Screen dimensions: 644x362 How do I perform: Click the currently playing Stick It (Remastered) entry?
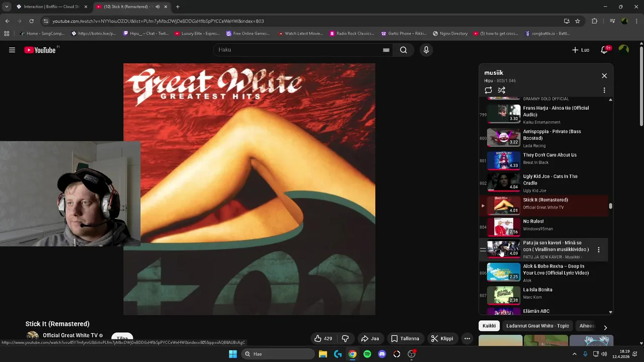coord(543,206)
